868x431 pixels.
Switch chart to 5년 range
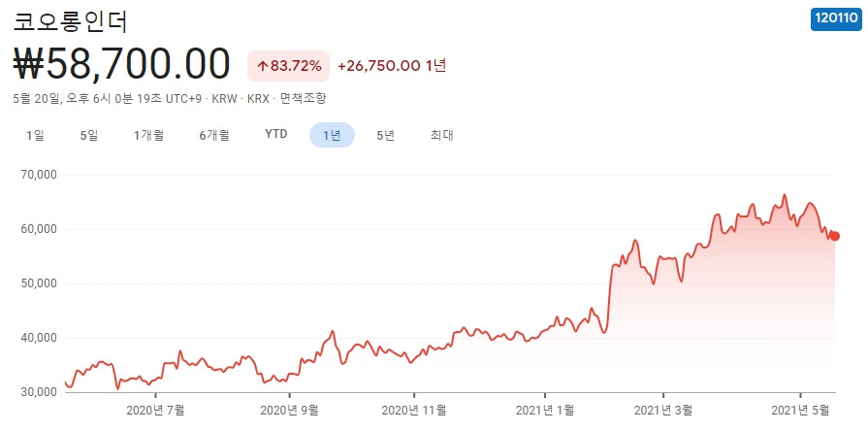tap(385, 135)
